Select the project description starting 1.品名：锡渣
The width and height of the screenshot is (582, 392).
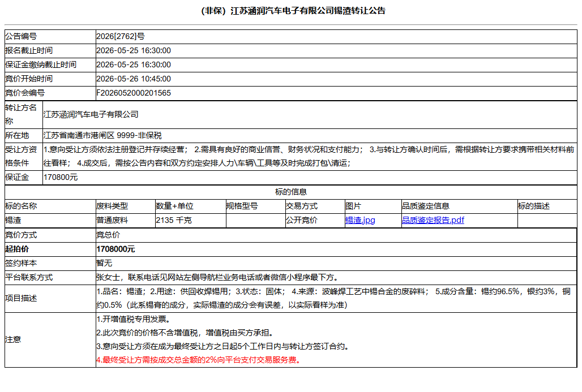point(333,298)
